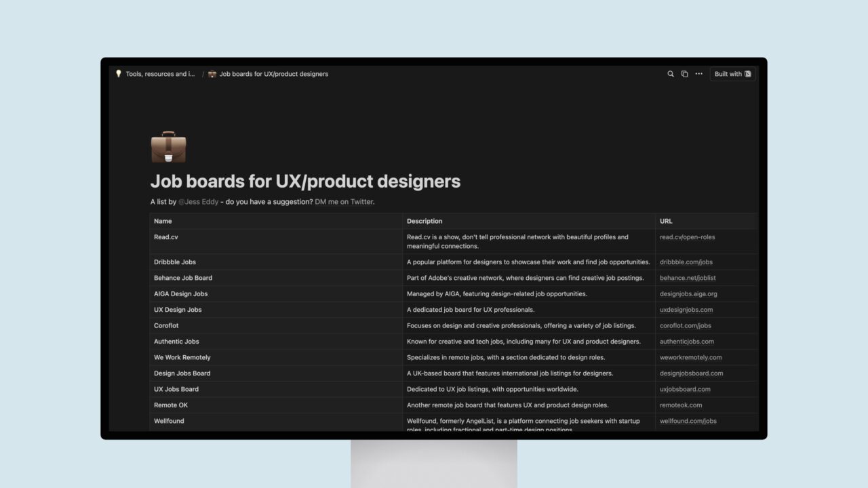Click the Read.cv description text

click(x=517, y=242)
